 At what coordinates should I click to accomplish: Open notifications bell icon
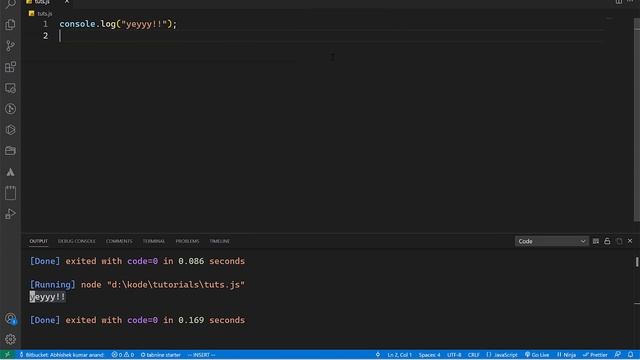(x=631, y=355)
